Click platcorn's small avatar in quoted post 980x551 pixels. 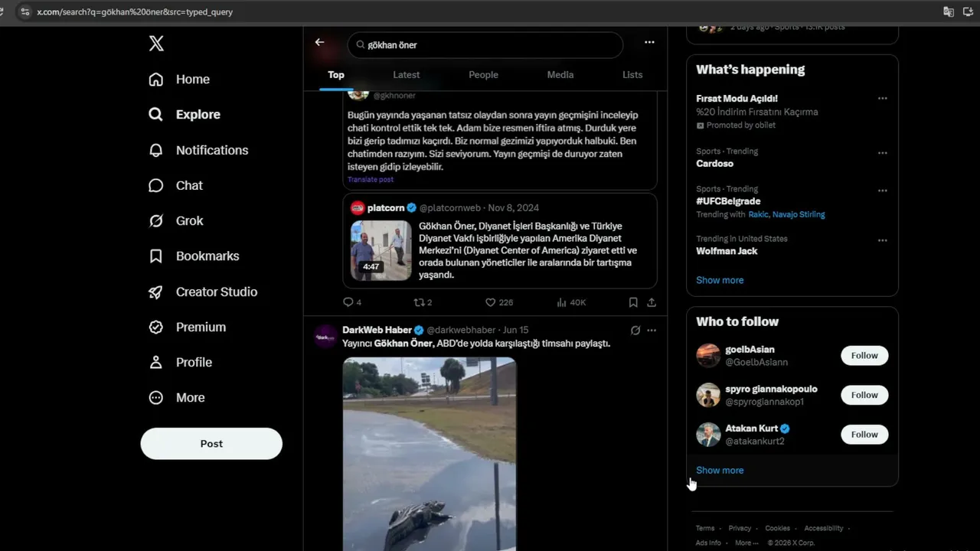(358, 208)
